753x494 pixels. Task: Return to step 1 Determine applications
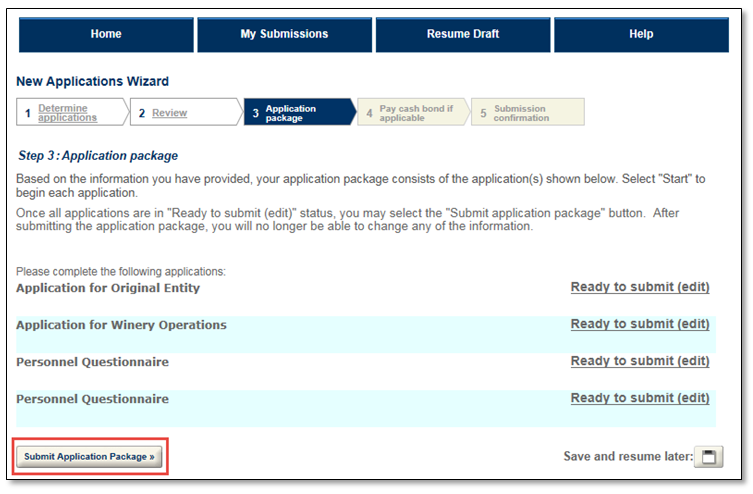68,113
